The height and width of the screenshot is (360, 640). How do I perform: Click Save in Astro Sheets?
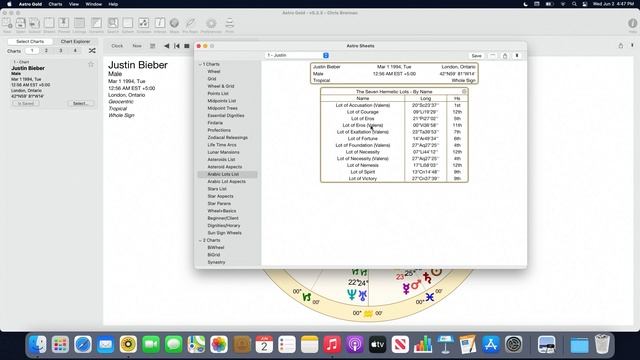(x=476, y=56)
